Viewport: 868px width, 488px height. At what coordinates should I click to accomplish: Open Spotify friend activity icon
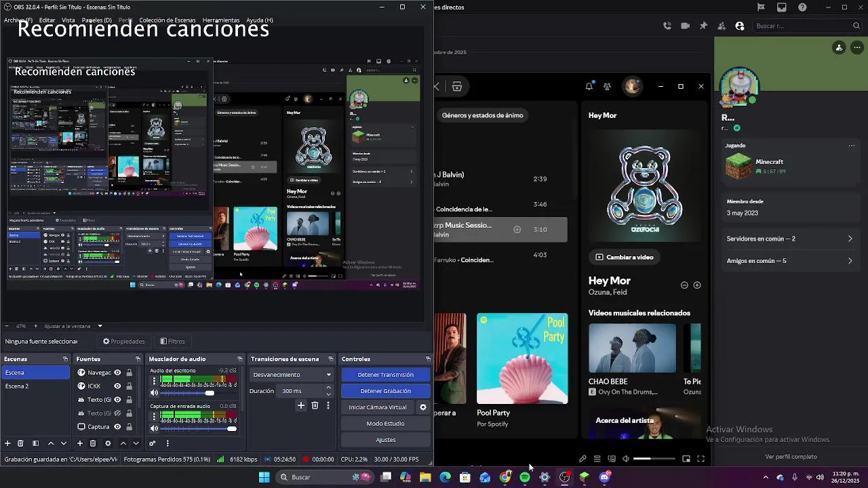607,86
